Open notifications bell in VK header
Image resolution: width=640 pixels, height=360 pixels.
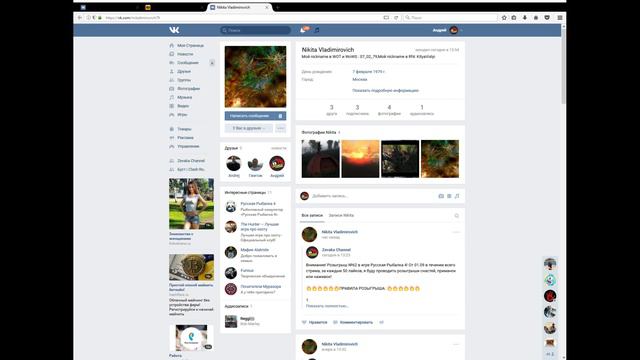(x=303, y=30)
